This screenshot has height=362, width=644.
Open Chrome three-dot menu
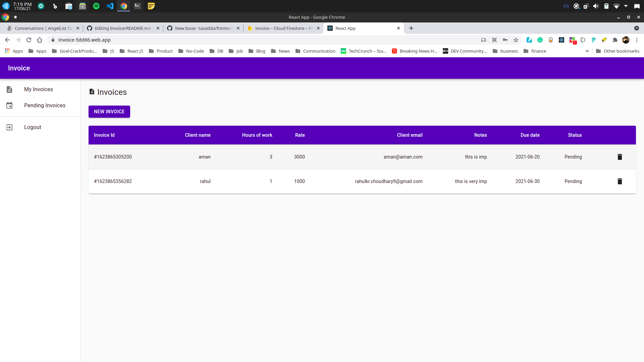637,40
